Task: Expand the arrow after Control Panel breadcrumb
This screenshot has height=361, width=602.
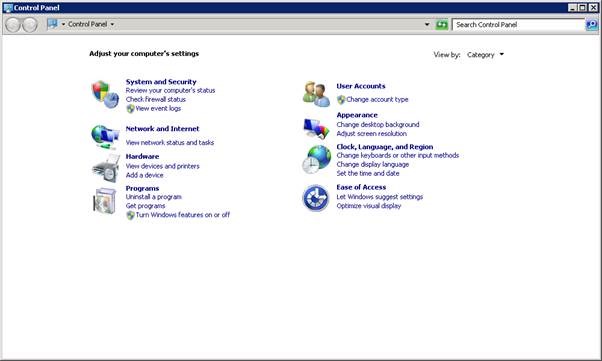Action: [x=112, y=24]
